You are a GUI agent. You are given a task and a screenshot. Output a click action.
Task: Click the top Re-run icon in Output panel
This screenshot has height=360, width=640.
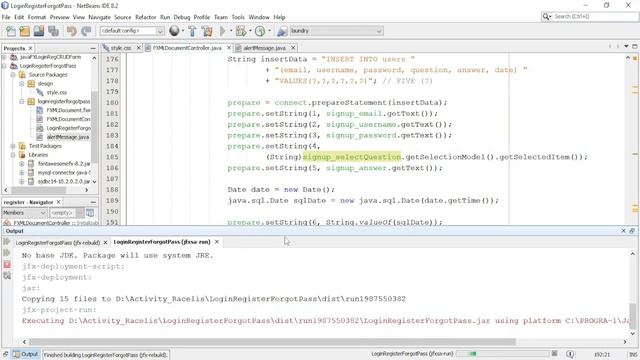click(x=7, y=242)
